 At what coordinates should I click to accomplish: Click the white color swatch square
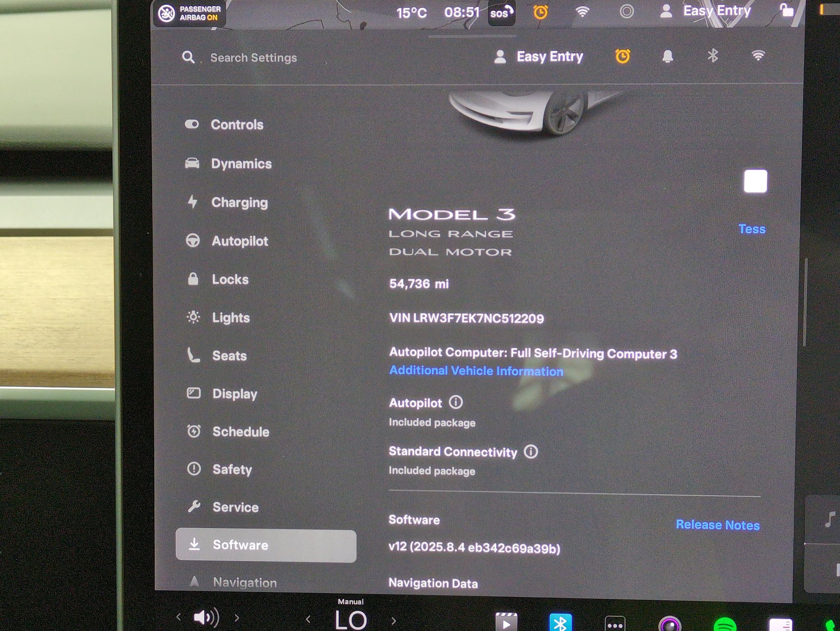pyautogui.click(x=756, y=181)
